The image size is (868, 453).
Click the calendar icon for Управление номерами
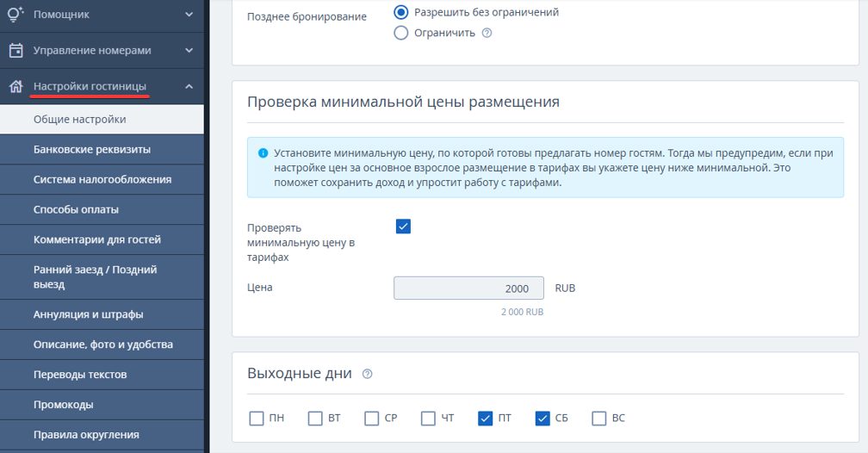click(16, 51)
